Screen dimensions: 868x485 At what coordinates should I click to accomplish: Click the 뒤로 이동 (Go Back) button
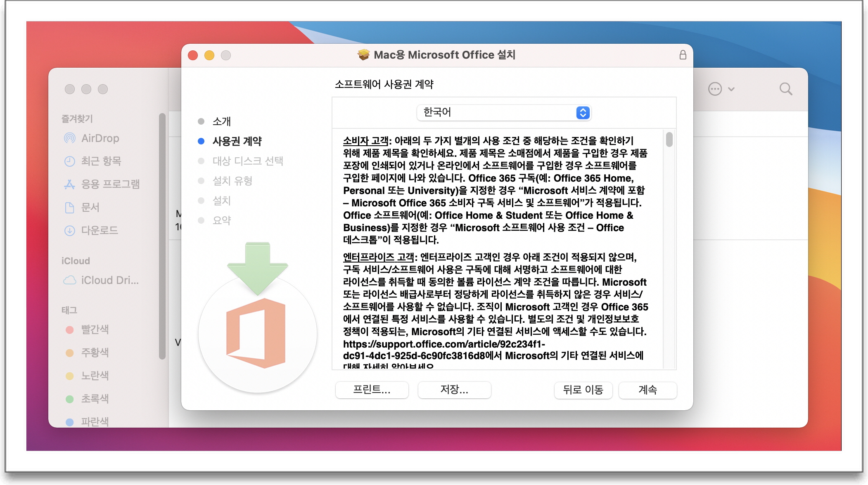click(x=583, y=390)
